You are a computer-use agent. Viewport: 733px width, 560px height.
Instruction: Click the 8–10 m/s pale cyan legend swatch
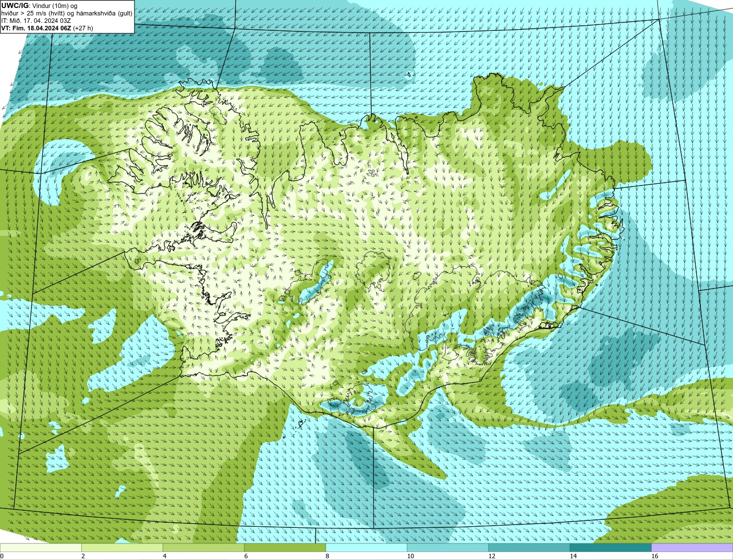click(x=366, y=548)
